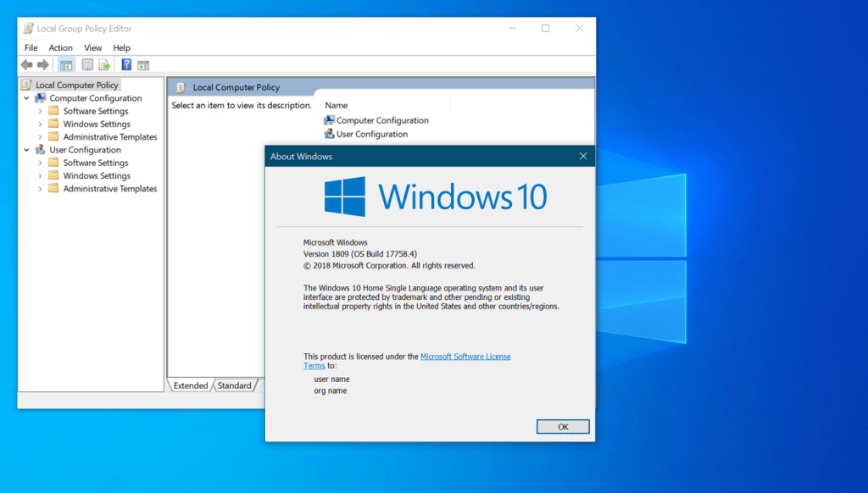Viewport: 868px width, 493px height.
Task: Click the Forward arrow in the toolbar
Action: [43, 65]
